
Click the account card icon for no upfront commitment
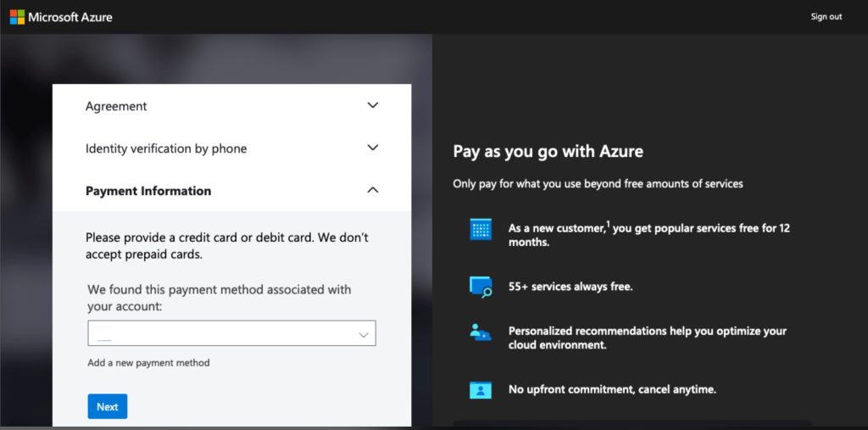point(481,390)
